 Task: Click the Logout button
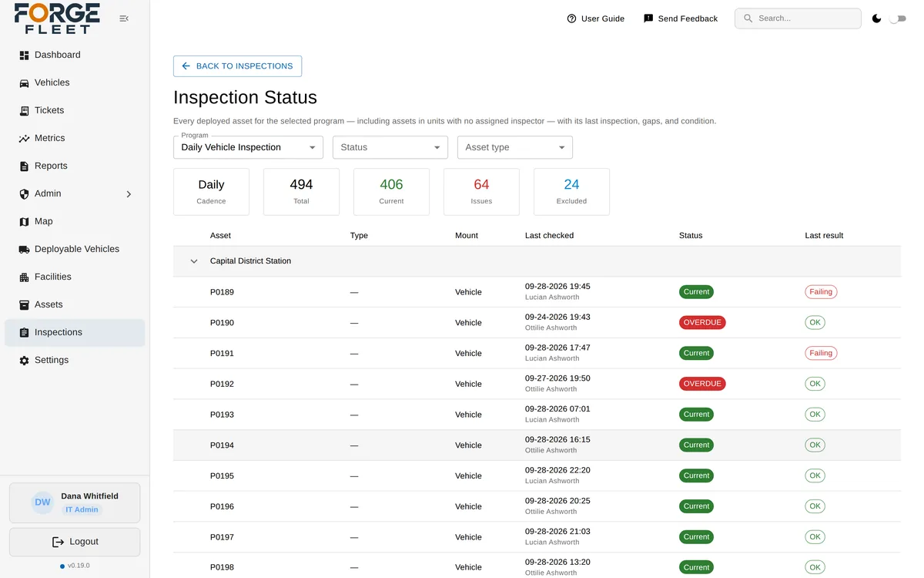(75, 542)
